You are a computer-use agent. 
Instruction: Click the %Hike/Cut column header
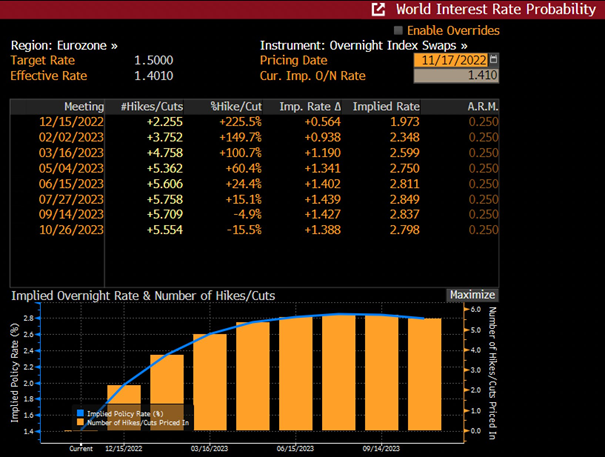(236, 107)
